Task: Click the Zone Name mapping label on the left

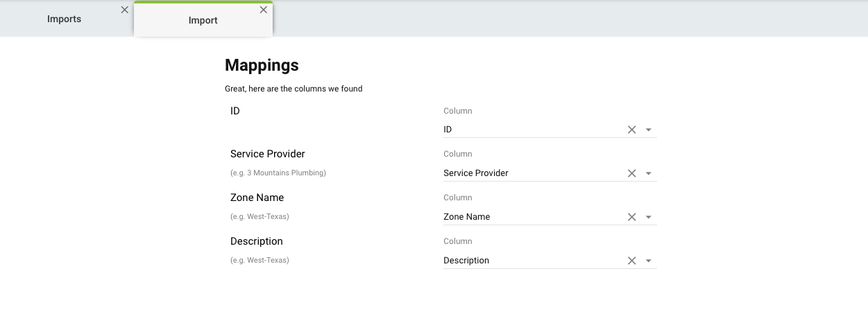Action: point(257,198)
